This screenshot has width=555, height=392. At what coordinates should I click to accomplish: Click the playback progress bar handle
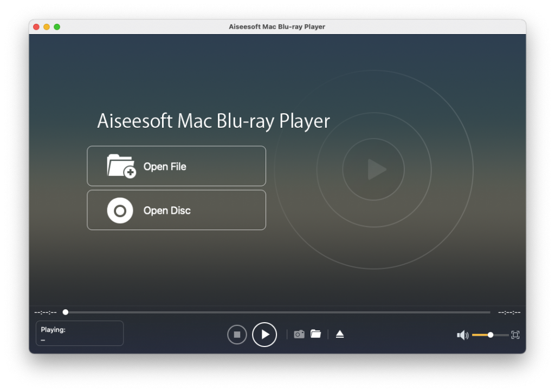click(66, 312)
